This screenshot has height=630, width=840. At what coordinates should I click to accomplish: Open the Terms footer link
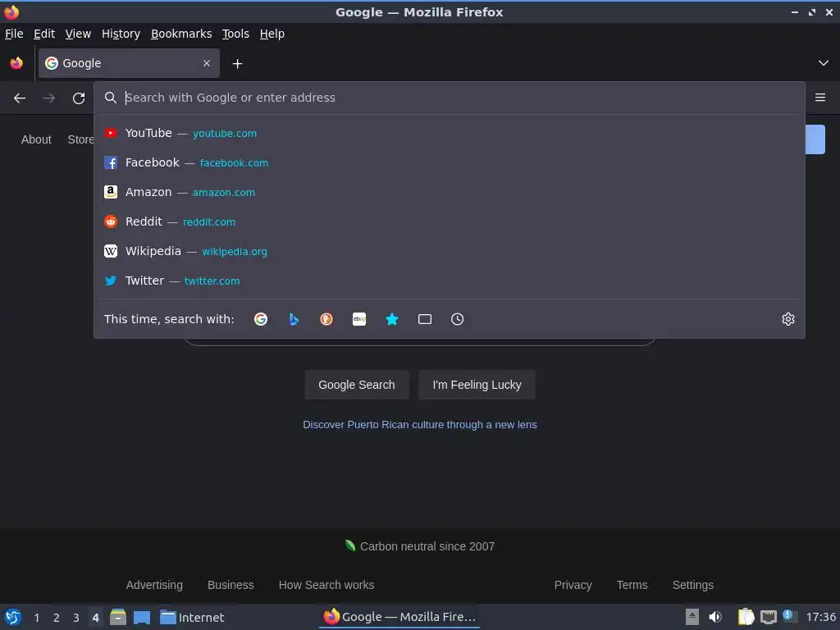pos(632,585)
